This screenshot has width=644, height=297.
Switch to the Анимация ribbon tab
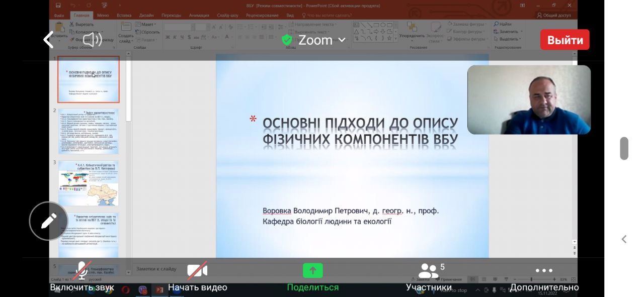point(199,16)
